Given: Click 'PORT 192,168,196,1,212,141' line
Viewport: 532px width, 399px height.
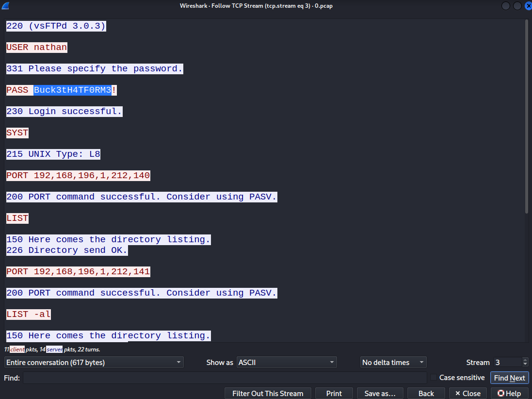Looking at the screenshot, I should click(x=78, y=272).
